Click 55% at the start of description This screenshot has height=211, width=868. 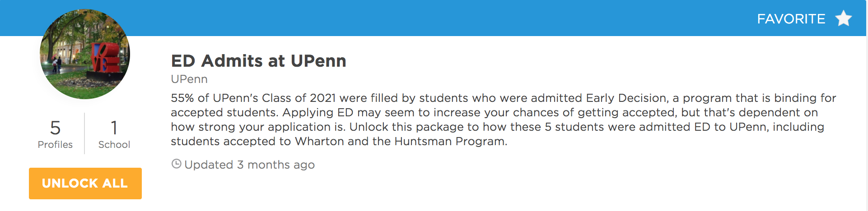pos(182,98)
